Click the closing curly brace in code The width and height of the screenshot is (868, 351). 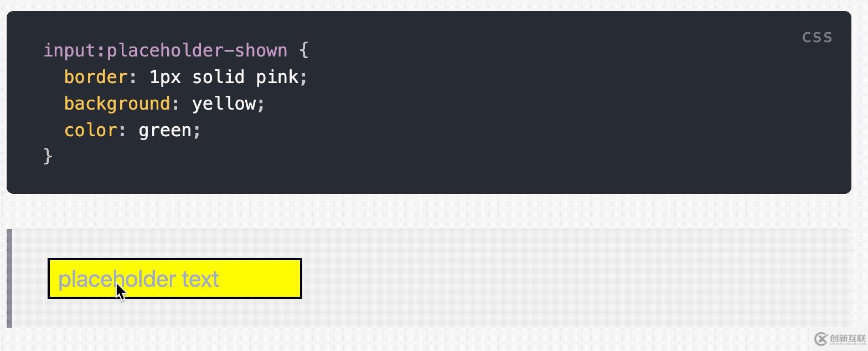click(48, 156)
